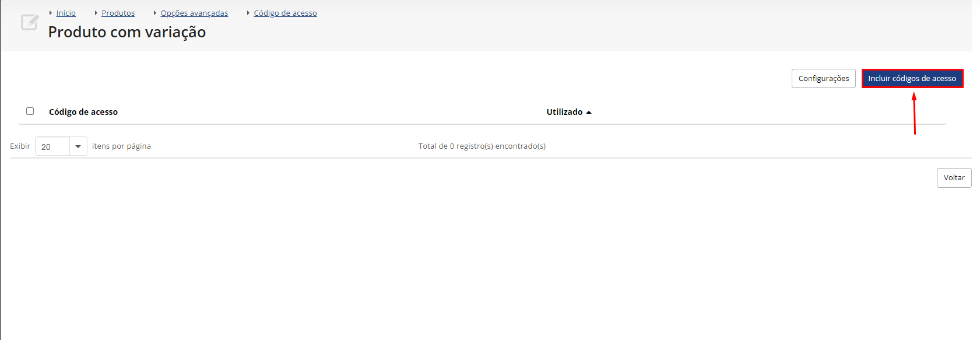The height and width of the screenshot is (340, 980).
Task: Click the Utilizado column header text
Action: point(564,112)
